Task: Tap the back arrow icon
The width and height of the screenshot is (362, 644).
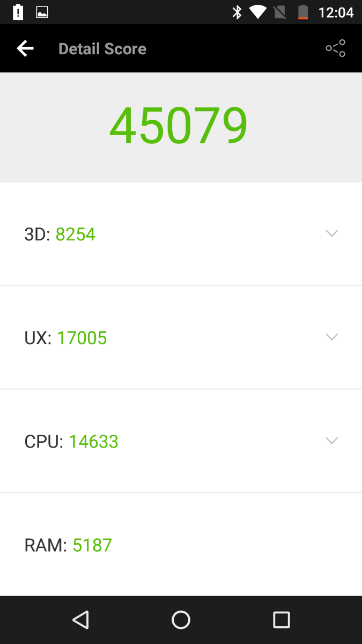Action: coord(25,49)
